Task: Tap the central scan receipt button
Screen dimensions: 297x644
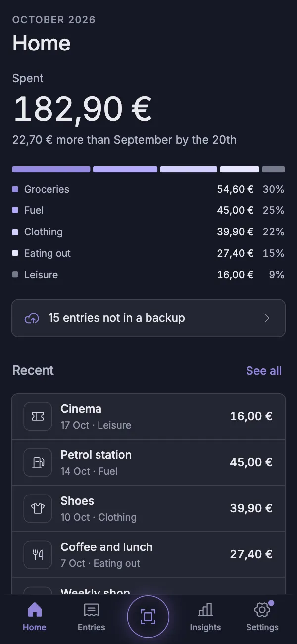Action: 148,617
